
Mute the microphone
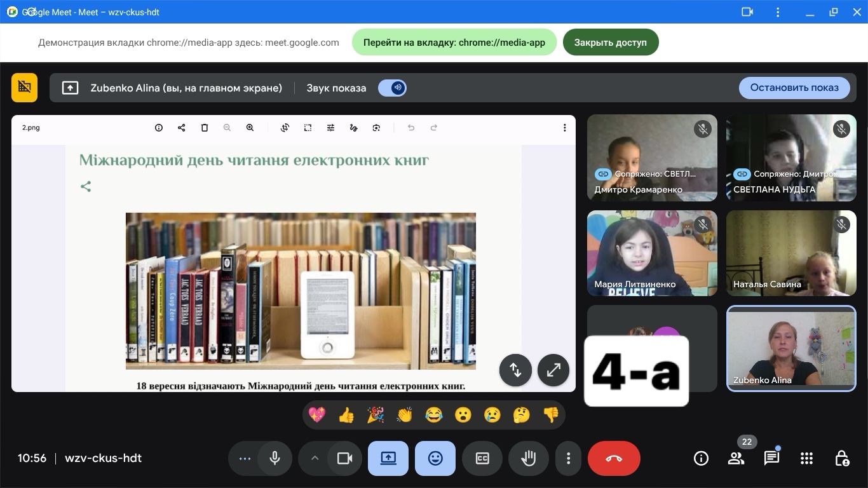pos(275,458)
